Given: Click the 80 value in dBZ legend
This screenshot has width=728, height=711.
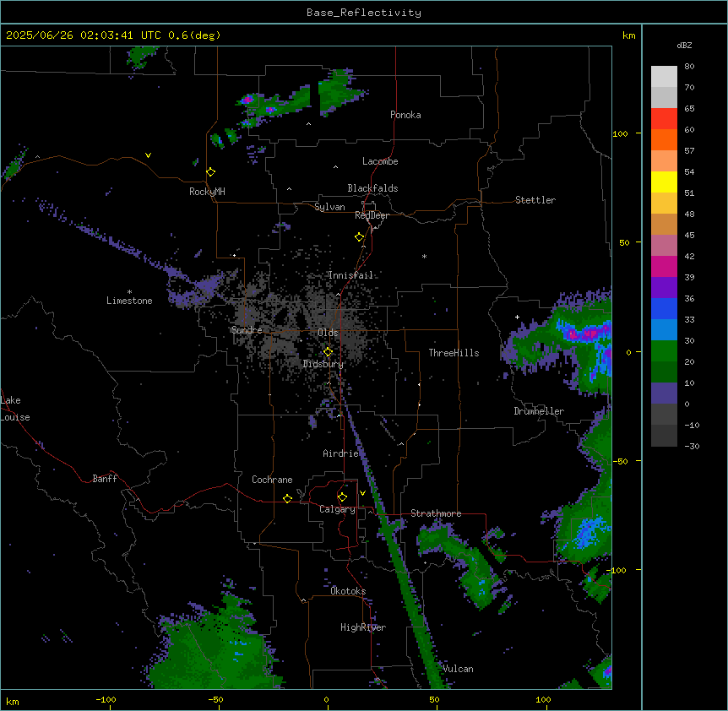Looking at the screenshot, I should pos(689,67).
